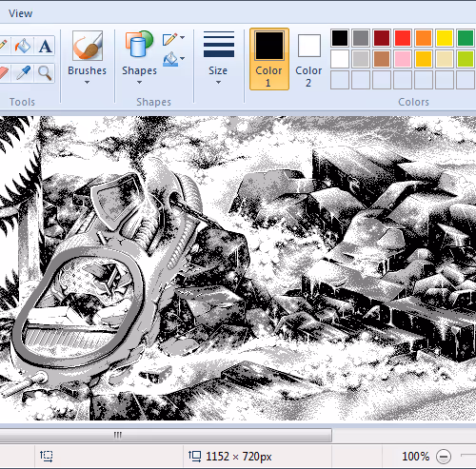Screen dimensions: 476x469
Task: Pick the bright red color swatch
Action: point(403,38)
